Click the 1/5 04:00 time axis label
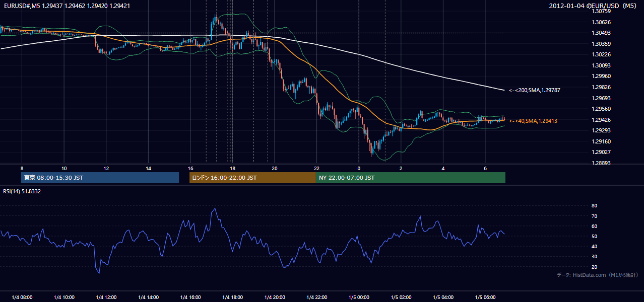The height and width of the screenshot is (302, 644). 443,297
